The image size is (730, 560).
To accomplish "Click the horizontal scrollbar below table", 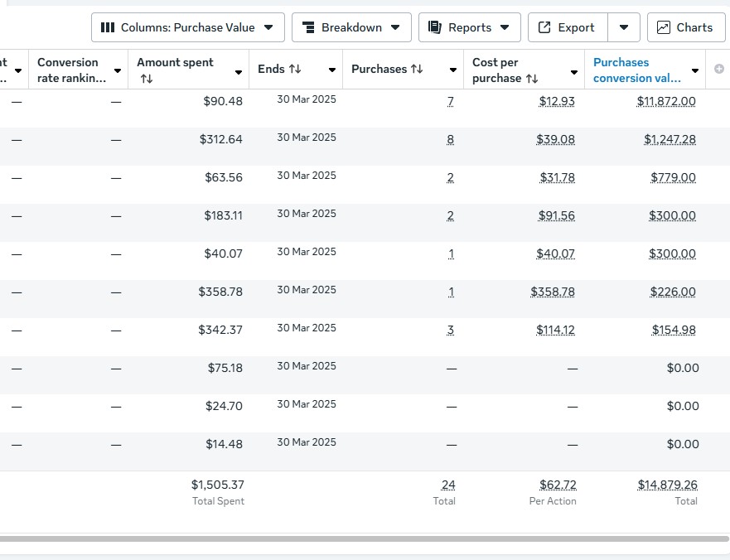I will pyautogui.click(x=365, y=539).
